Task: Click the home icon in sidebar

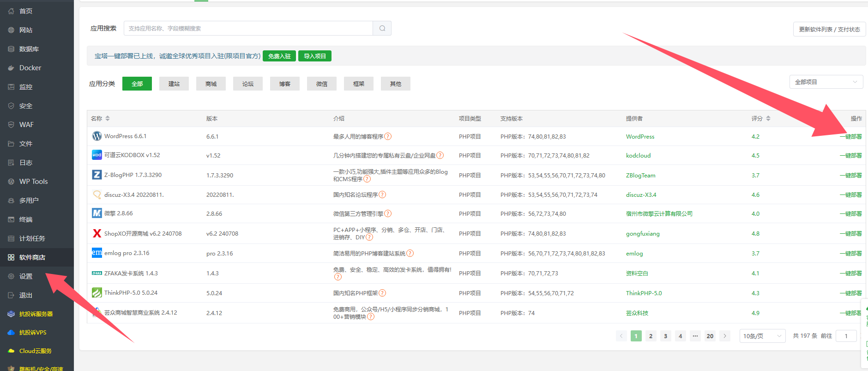Action: [11, 11]
